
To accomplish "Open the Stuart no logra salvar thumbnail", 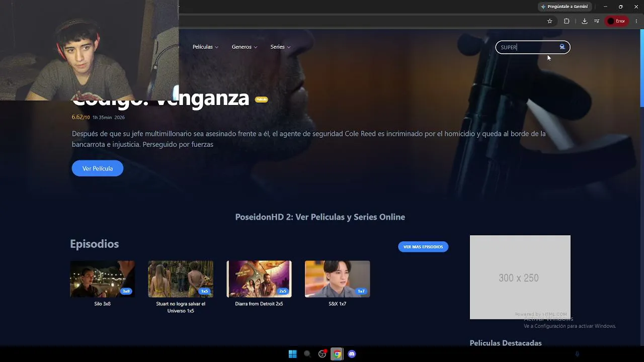I will 181,279.
